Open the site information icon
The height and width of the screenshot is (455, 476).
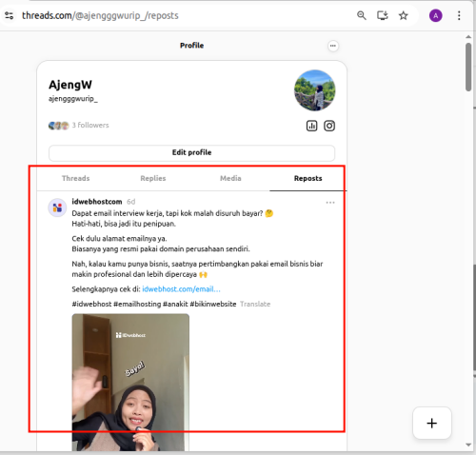[x=10, y=15]
